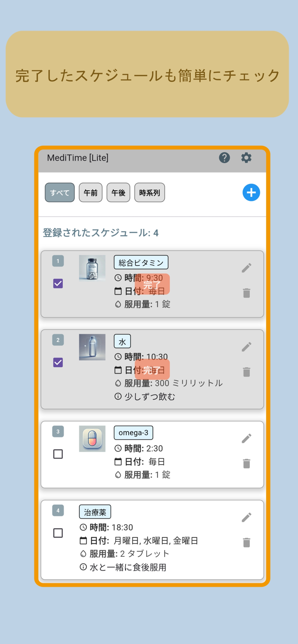Check the omega-3 completion checkbox
This screenshot has width=298, height=644.
coord(58,454)
